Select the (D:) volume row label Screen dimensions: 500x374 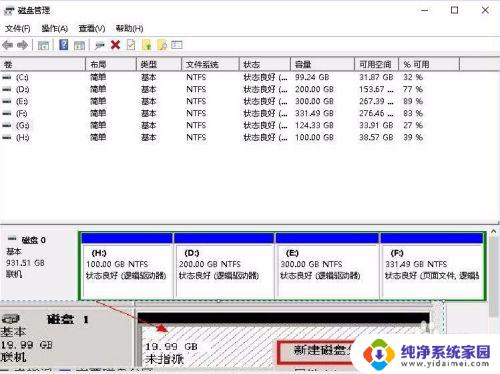pos(22,89)
